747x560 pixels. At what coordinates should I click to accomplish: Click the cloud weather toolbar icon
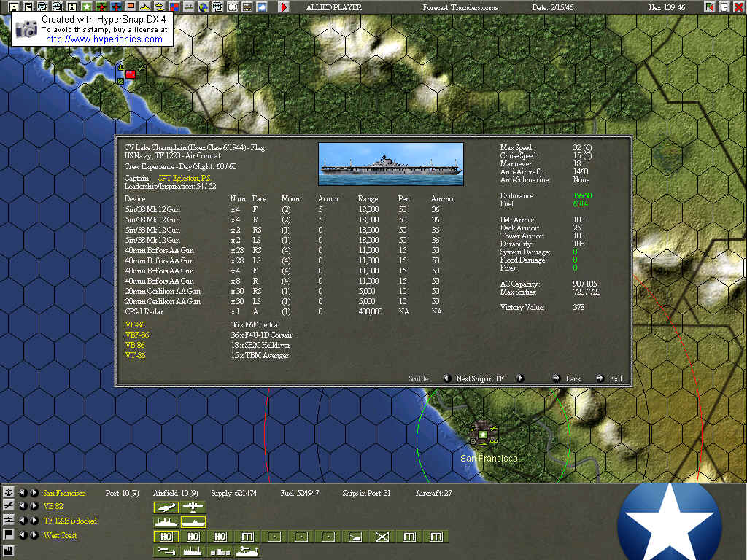coord(262,7)
